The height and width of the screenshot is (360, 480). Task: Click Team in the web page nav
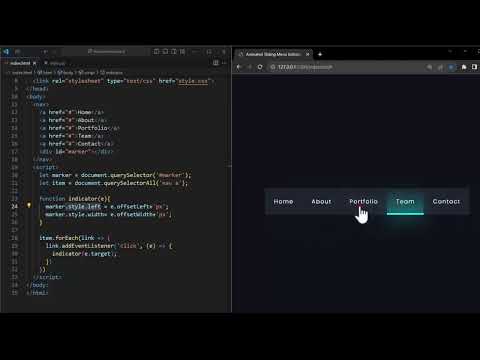pyautogui.click(x=405, y=201)
